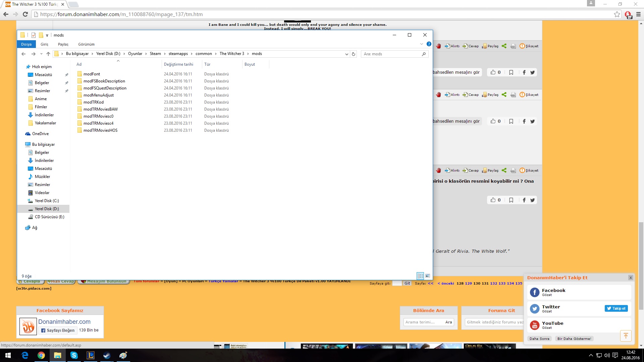The height and width of the screenshot is (362, 644).
Task: Select the modFSBookDescription folder
Action: pos(104,81)
